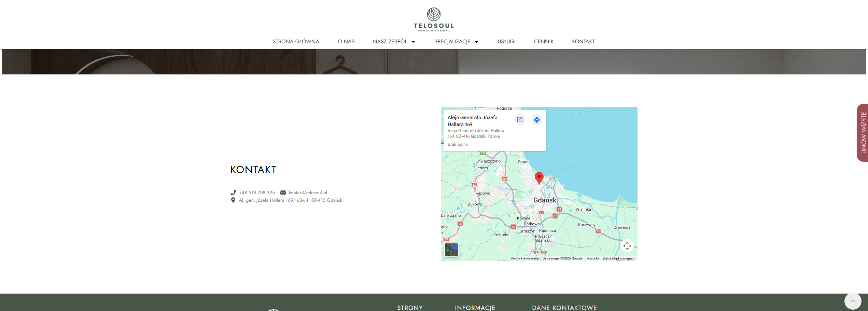868x311 pixels.
Task: Toggle map camera controls button
Action: [627, 246]
